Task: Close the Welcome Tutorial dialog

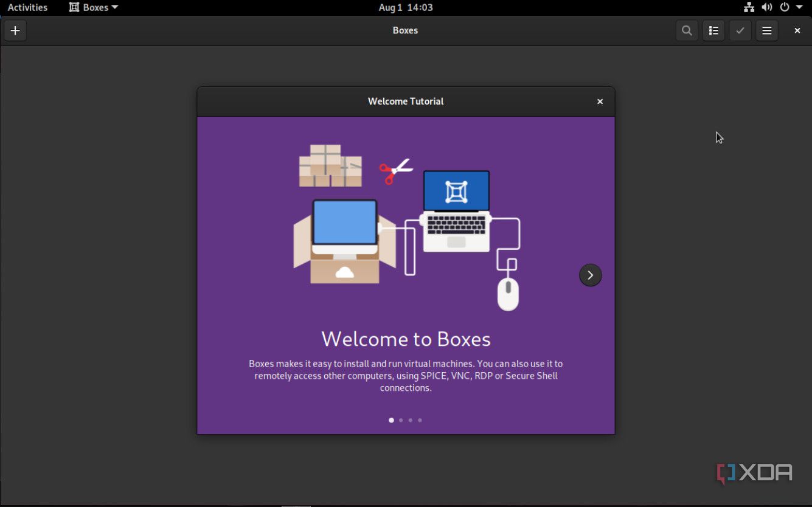Action: click(x=600, y=102)
